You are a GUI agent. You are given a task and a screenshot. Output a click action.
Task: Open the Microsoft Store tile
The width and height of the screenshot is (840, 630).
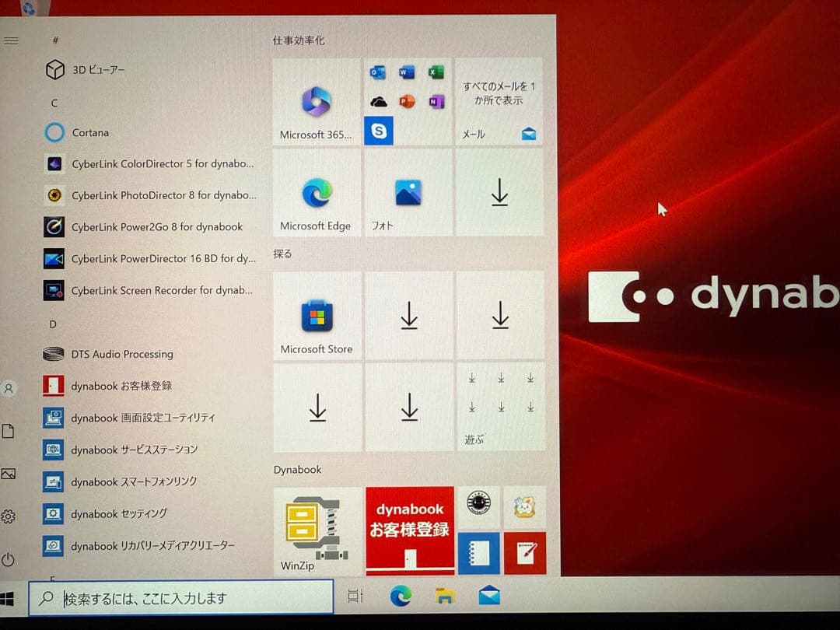316,315
